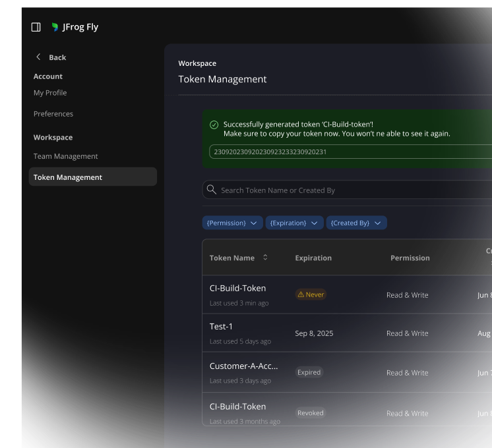492x448 pixels.
Task: Click the Revoked status badge
Action: (310, 413)
